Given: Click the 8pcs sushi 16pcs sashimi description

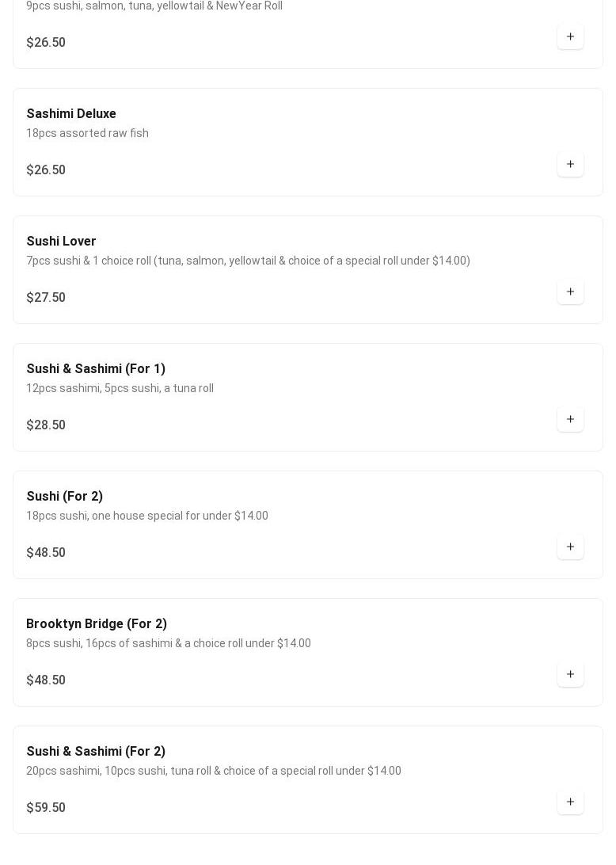Looking at the screenshot, I should (169, 643).
